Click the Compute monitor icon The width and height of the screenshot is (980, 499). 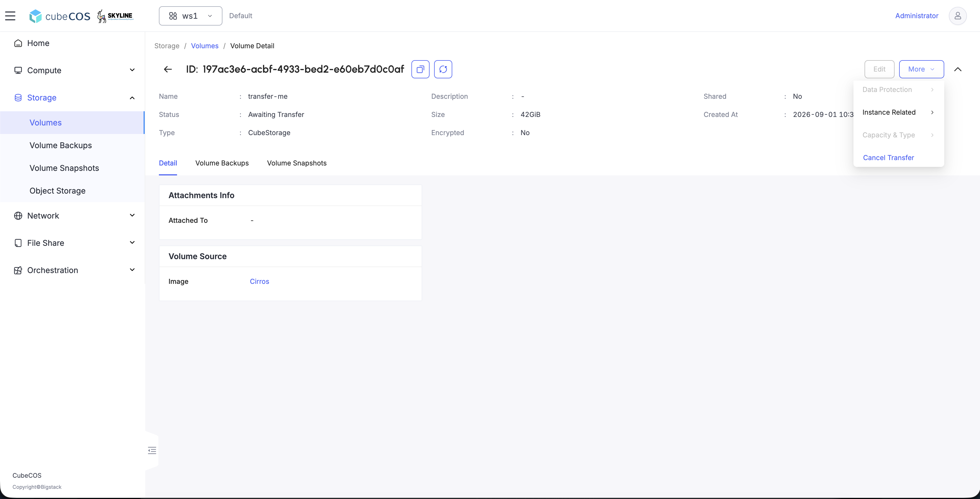[x=18, y=70]
